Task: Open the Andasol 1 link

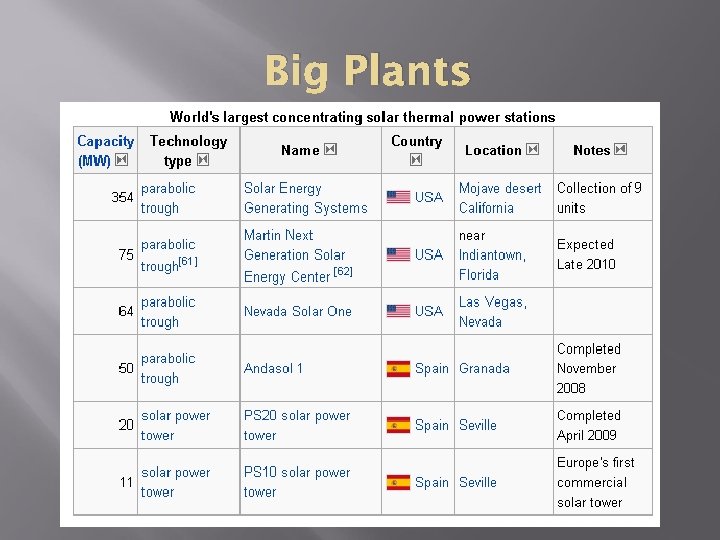Action: (273, 368)
